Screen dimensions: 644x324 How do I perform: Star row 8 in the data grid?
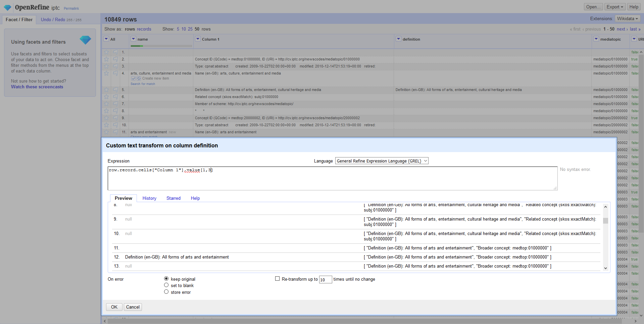(x=106, y=111)
